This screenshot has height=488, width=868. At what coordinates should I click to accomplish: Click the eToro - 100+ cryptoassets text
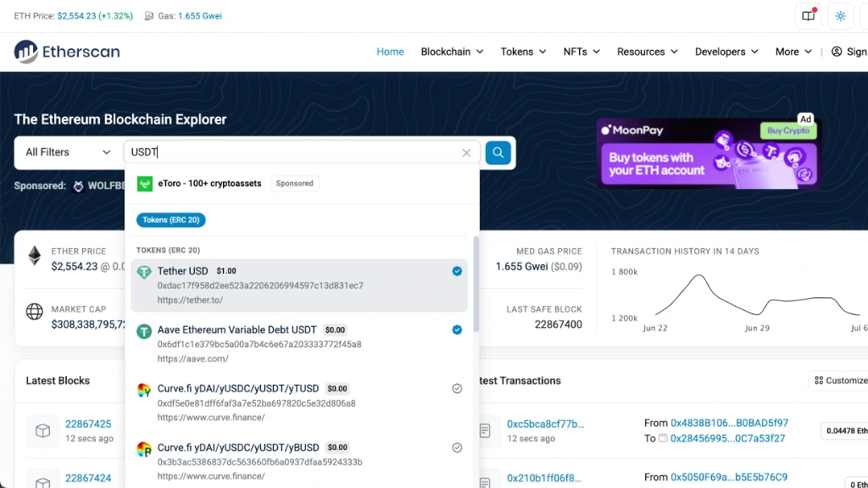click(210, 183)
